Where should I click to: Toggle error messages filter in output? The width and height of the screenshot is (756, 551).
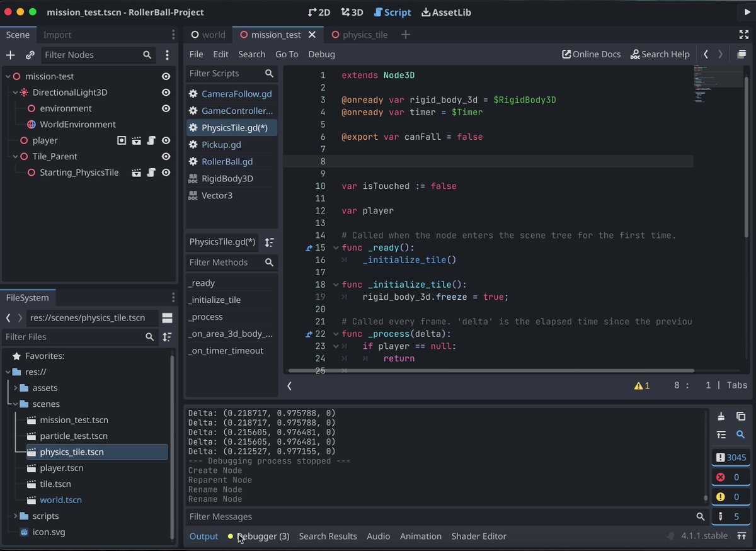pyautogui.click(x=731, y=477)
